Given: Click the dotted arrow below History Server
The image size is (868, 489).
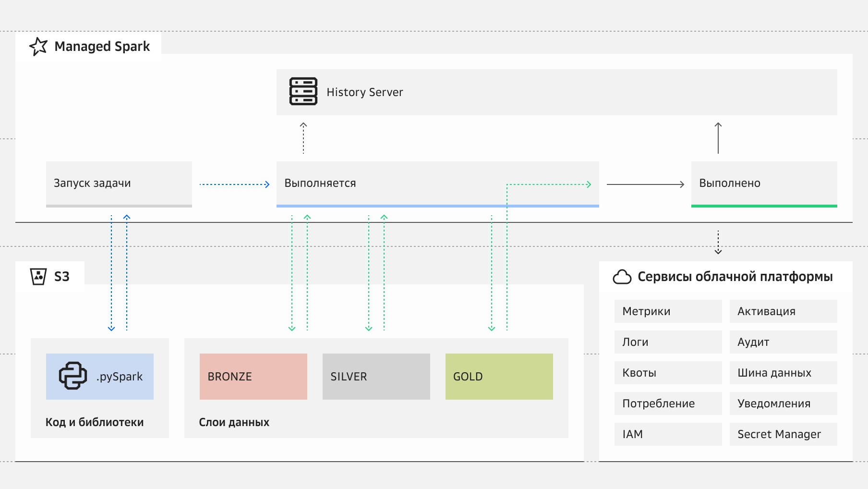Looking at the screenshot, I should click(x=303, y=138).
